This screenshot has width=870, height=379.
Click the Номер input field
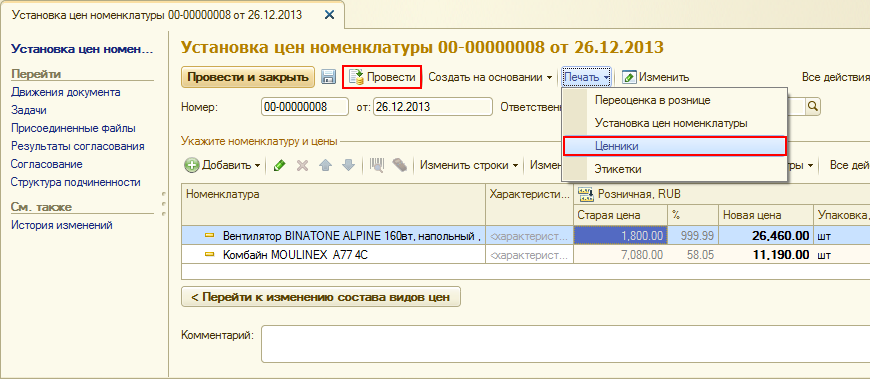point(305,107)
